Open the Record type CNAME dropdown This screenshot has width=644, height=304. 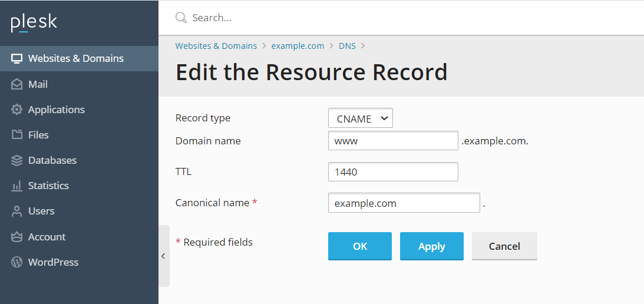click(x=360, y=118)
